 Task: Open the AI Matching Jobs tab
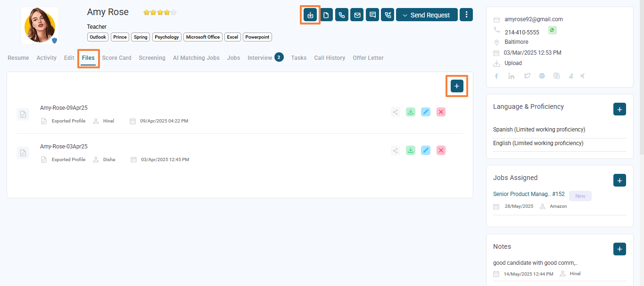(196, 58)
